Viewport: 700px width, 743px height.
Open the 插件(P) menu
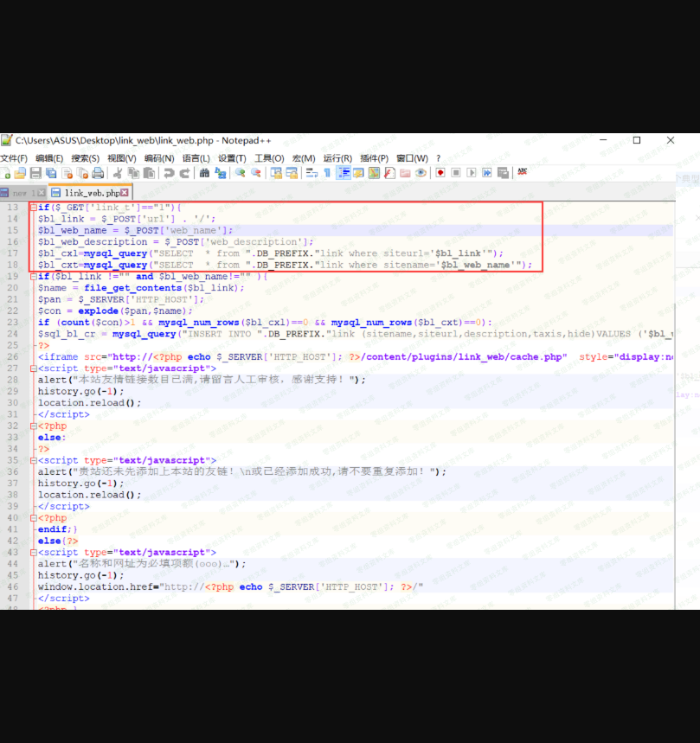pyautogui.click(x=374, y=158)
